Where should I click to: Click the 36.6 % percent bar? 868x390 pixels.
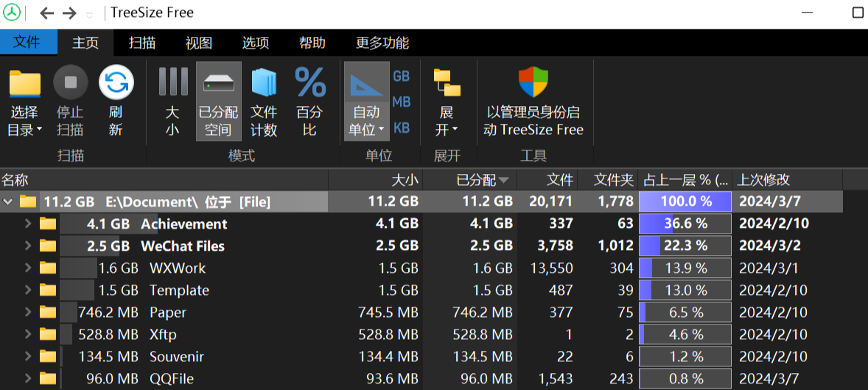(685, 224)
